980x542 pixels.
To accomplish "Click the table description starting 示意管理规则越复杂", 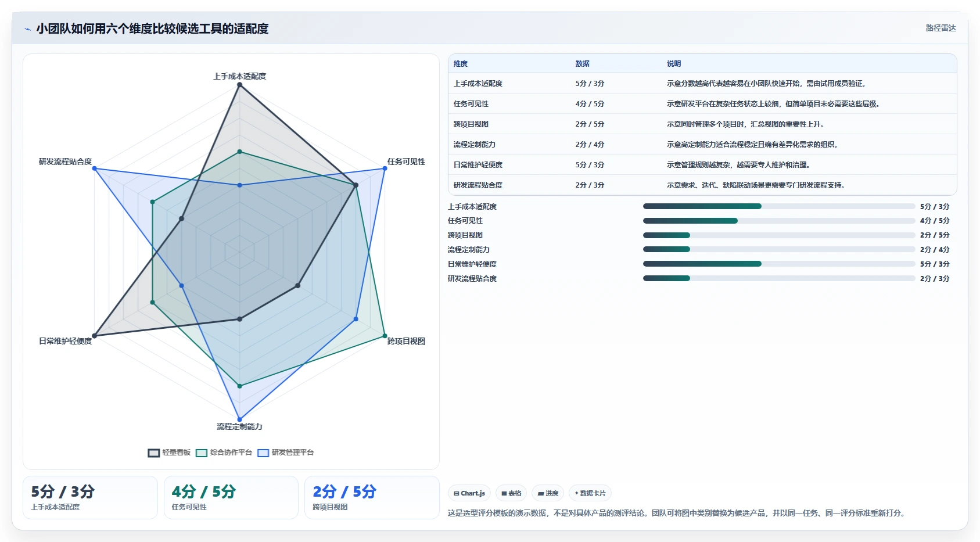I will point(738,165).
